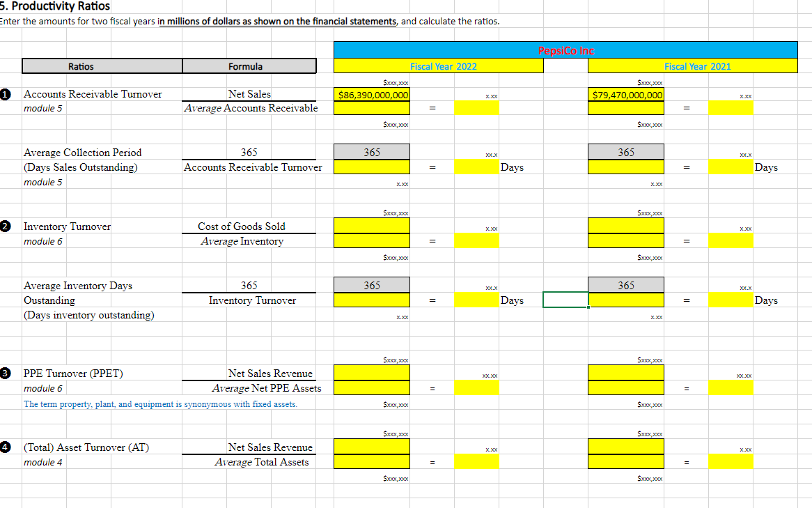Select the $86,390,000,000 Net Sales cell
The width and height of the screenshot is (812, 508).
(x=372, y=95)
